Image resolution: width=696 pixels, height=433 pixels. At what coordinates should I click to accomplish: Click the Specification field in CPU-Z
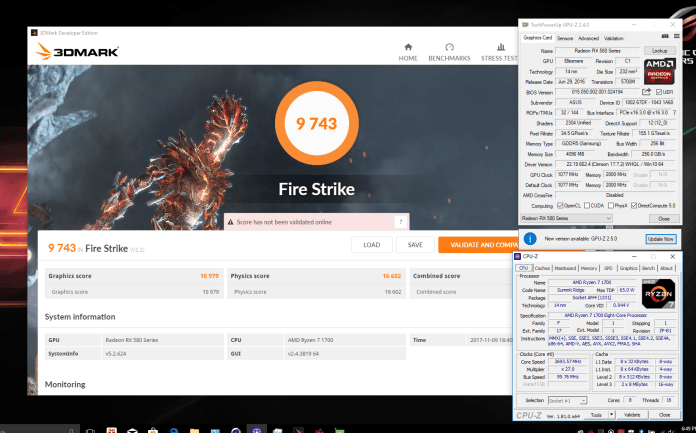pos(612,315)
